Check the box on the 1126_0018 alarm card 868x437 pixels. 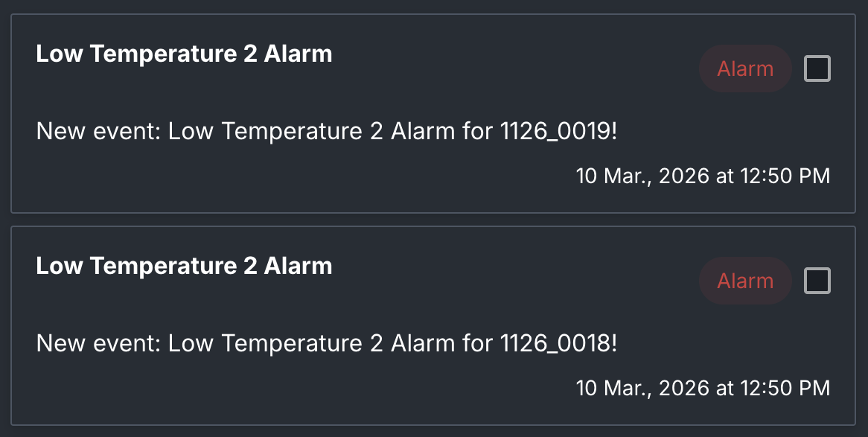pos(817,281)
